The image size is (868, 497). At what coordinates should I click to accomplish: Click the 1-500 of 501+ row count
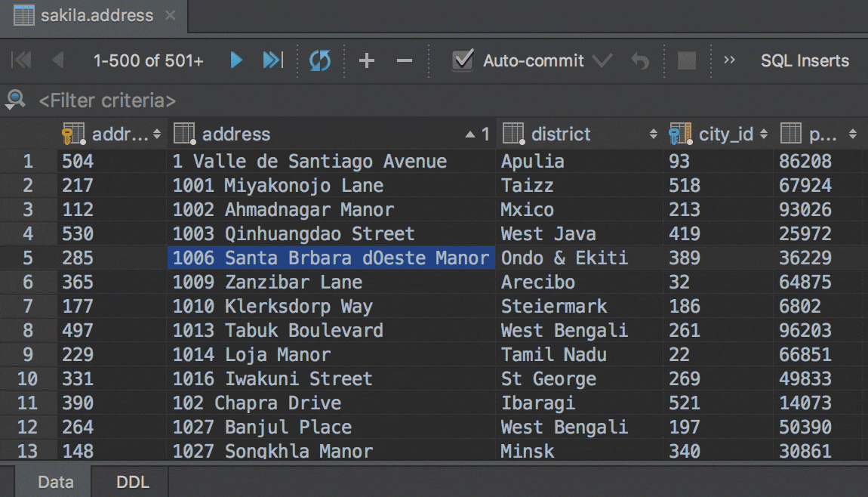tap(149, 60)
